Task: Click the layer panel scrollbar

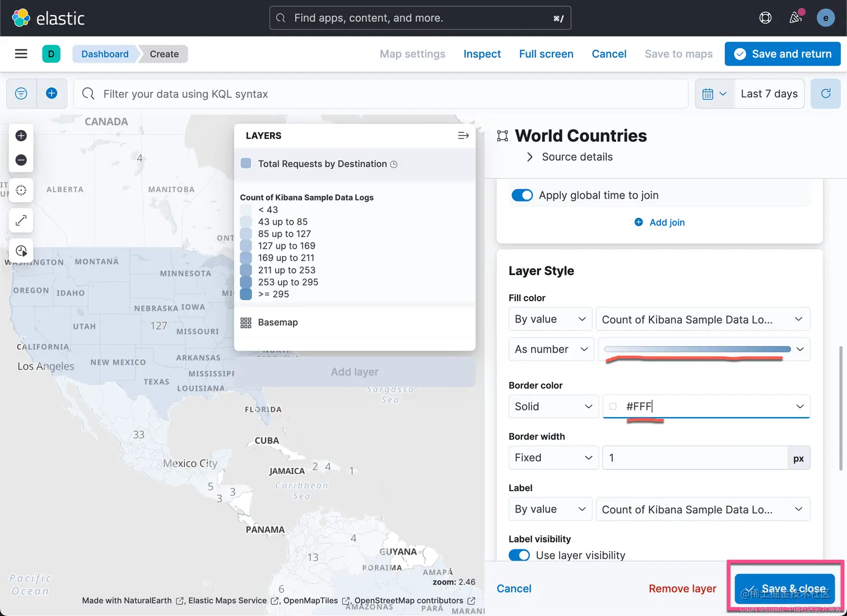Action: pos(840,408)
